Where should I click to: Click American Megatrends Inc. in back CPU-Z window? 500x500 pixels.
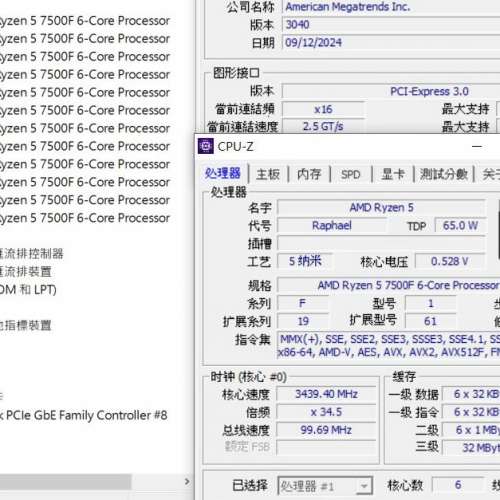[x=348, y=7]
